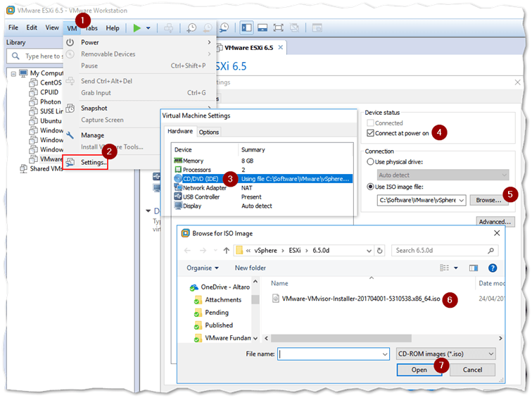Image resolution: width=532 pixels, height=398 pixels.
Task: Select the Network Adapter device row
Action: 263,188
